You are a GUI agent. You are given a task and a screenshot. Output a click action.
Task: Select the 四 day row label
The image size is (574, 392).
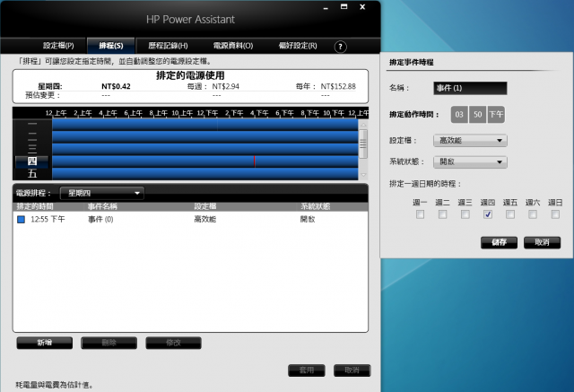coord(32,161)
